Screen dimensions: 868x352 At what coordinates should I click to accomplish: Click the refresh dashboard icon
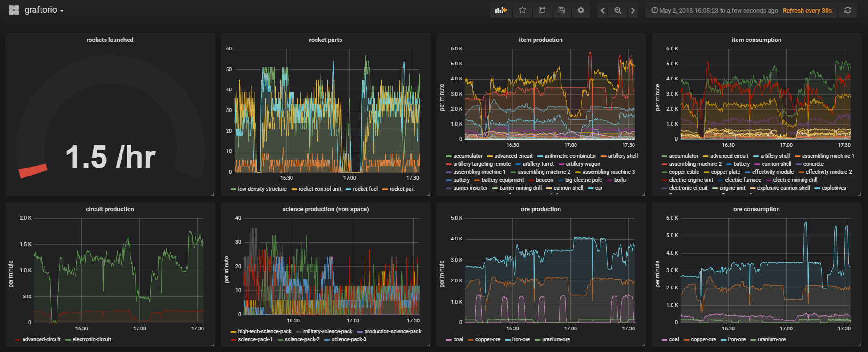[848, 10]
